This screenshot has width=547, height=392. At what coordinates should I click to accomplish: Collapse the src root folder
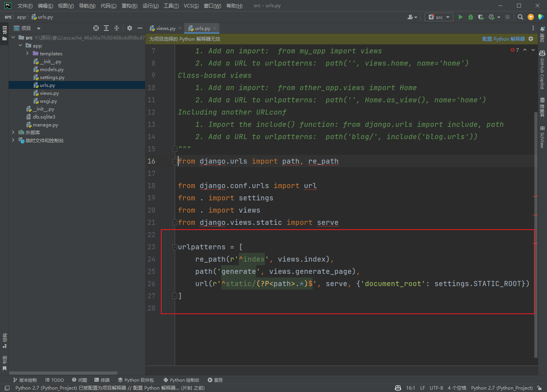pos(13,38)
